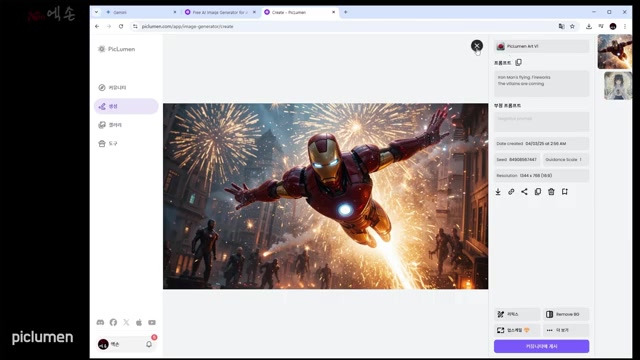Screen dimensions: 640x360
Task: Go forward with the browser forward arrow
Action: [109, 26]
